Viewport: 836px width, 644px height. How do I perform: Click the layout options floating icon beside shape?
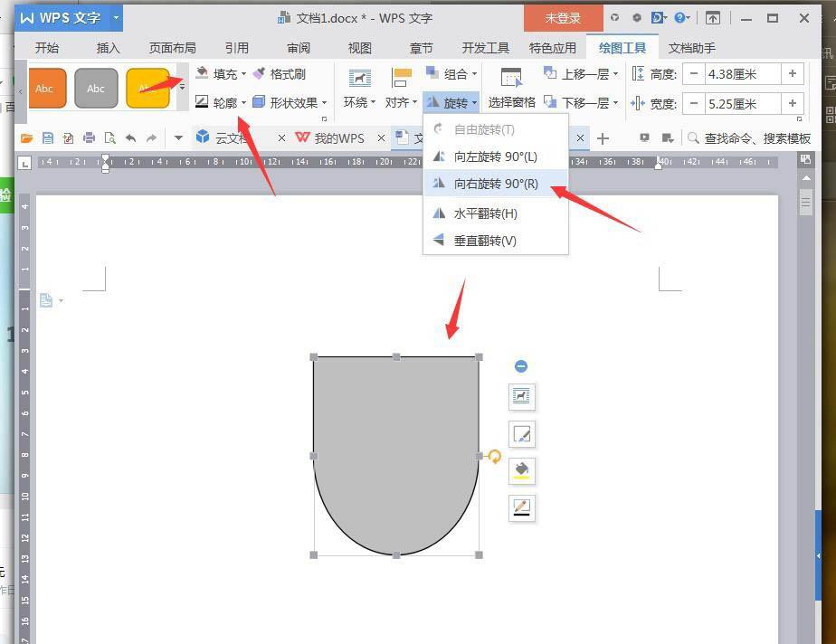(x=521, y=396)
